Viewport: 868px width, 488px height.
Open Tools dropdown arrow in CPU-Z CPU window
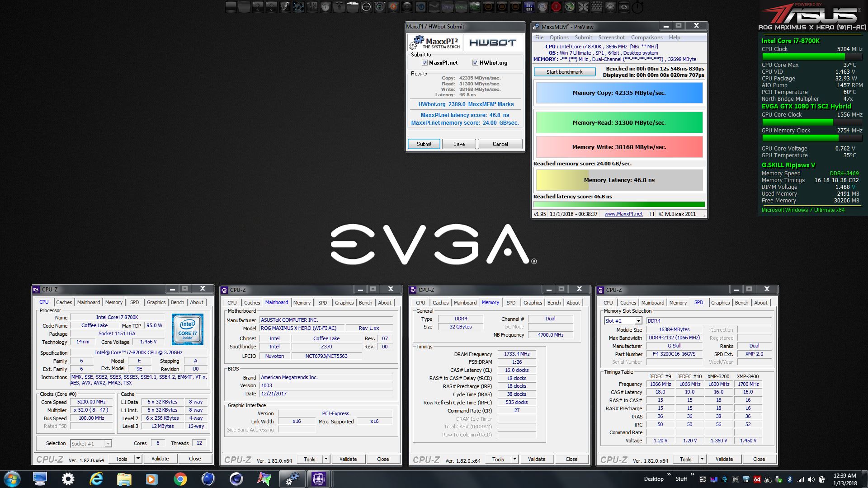point(138,459)
